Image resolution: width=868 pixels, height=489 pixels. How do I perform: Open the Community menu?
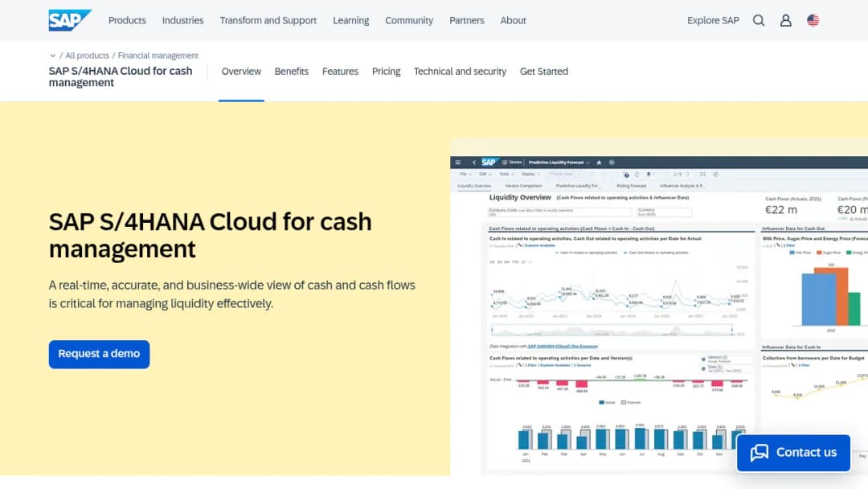[x=409, y=20]
